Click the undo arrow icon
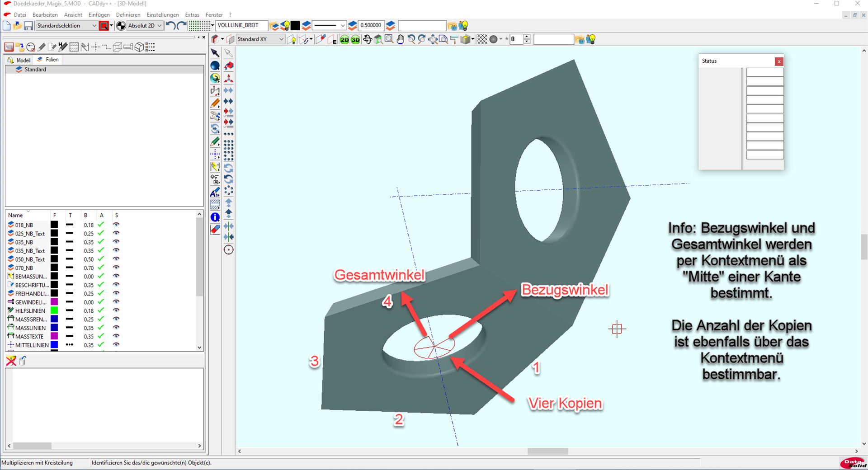 coord(170,26)
